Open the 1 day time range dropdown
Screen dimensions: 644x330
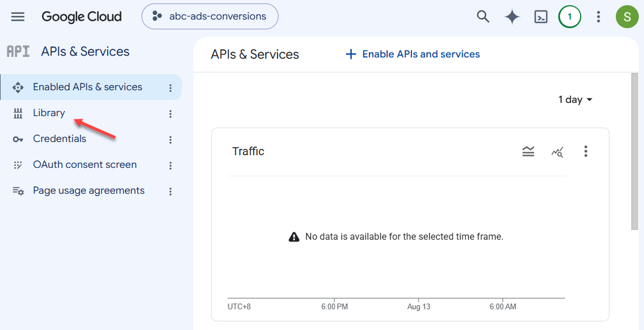[575, 99]
